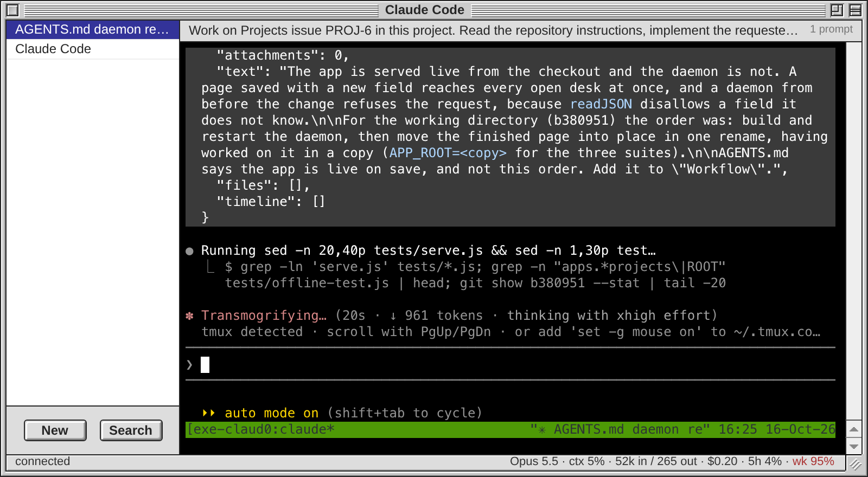Viewport: 868px width, 477px height.
Task: Click the window zoom box icon
Action: click(837, 10)
